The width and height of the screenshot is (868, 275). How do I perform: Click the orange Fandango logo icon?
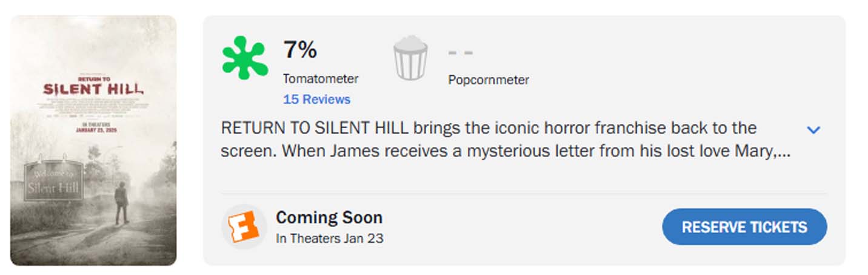point(244,227)
